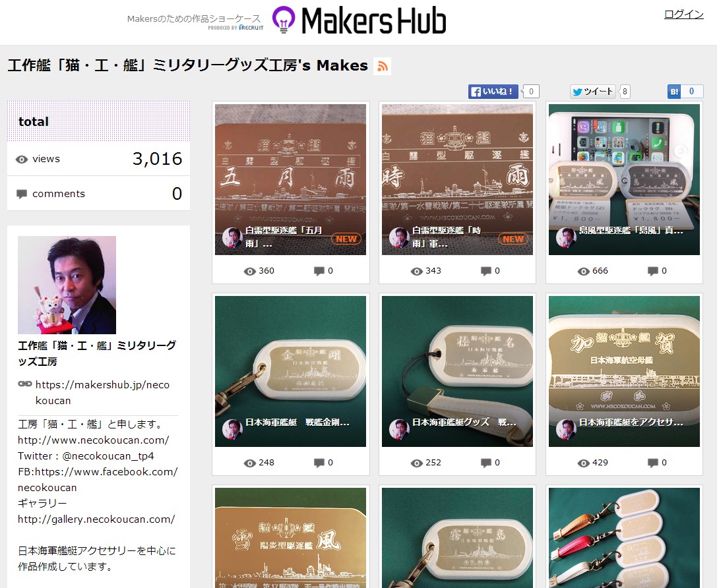Open the 雪風 destroyer plate thumbnail
The width and height of the screenshot is (717, 588).
click(x=290, y=538)
